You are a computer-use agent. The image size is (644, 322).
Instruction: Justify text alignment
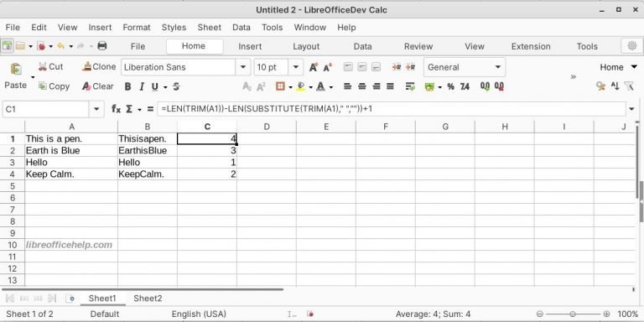click(390, 86)
